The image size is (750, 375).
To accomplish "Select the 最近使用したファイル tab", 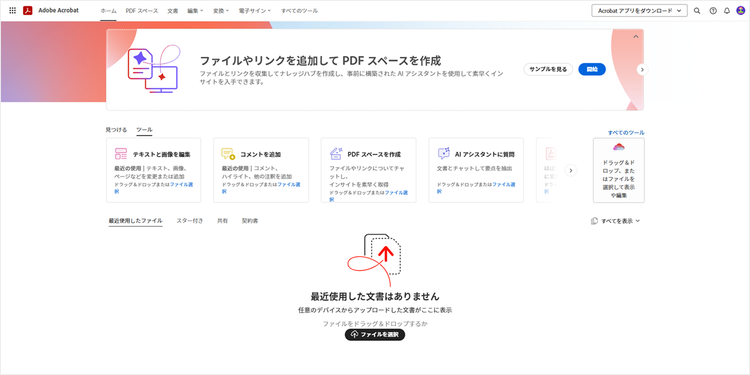I will pos(135,221).
